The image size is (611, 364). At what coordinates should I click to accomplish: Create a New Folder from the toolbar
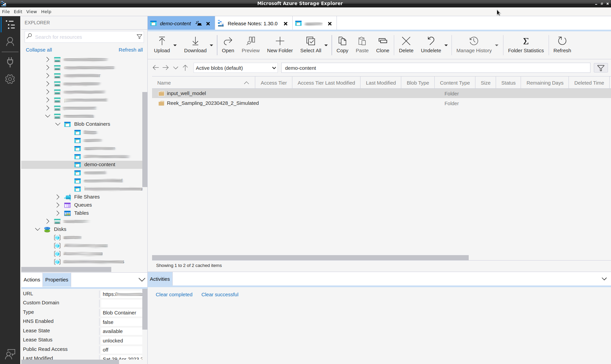[280, 45]
